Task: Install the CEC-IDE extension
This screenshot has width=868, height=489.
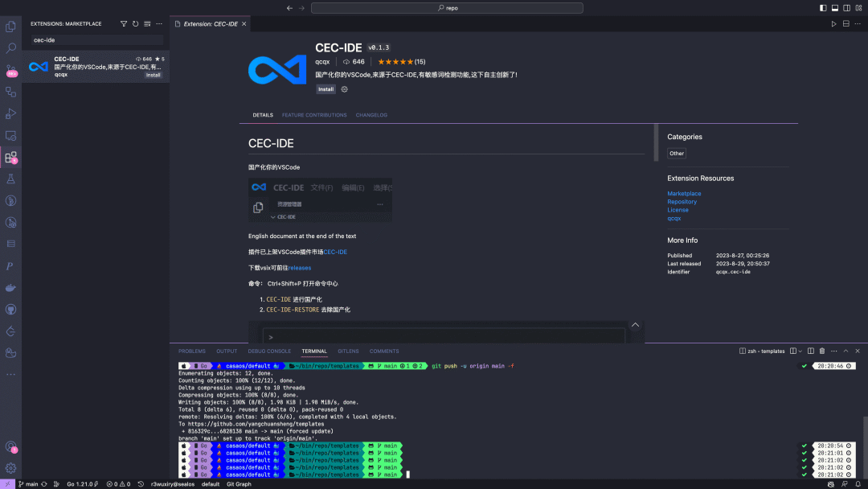Action: (x=325, y=88)
